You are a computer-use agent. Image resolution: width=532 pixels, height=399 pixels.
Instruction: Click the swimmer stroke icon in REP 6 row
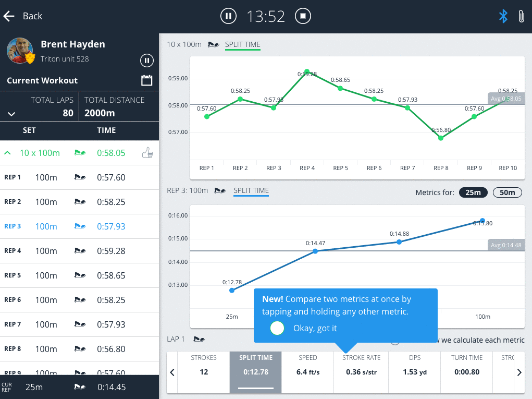[x=80, y=300]
